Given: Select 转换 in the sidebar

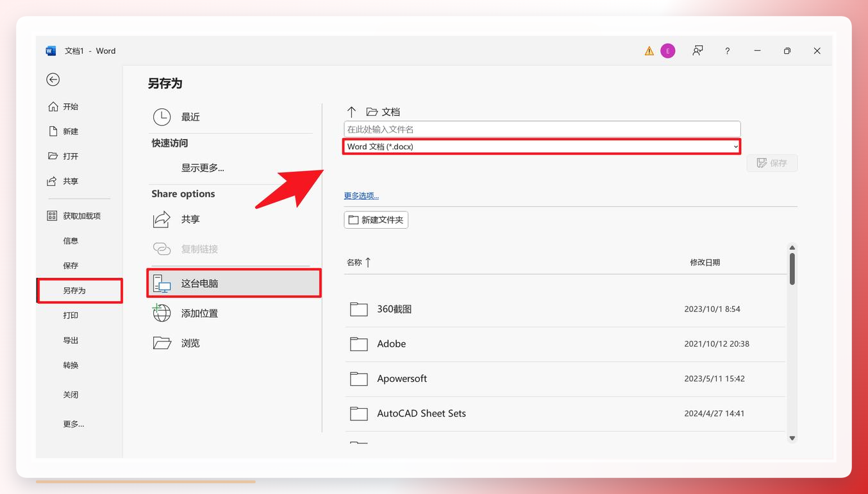Looking at the screenshot, I should [x=71, y=365].
